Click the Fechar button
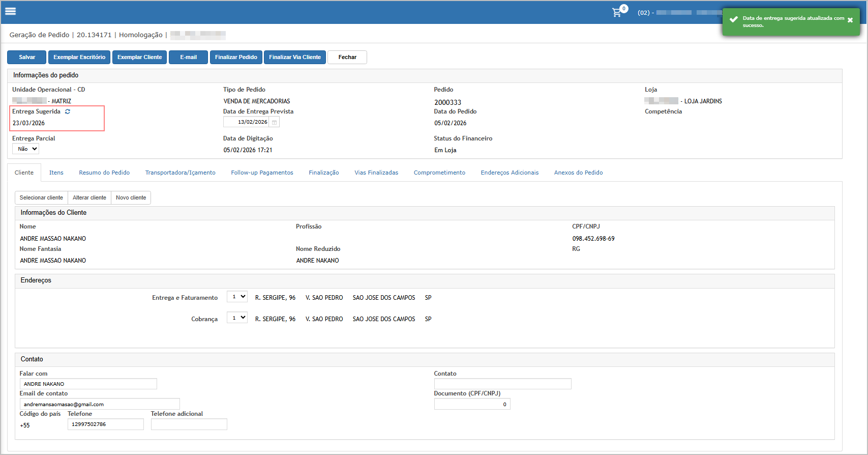 pyautogui.click(x=347, y=57)
